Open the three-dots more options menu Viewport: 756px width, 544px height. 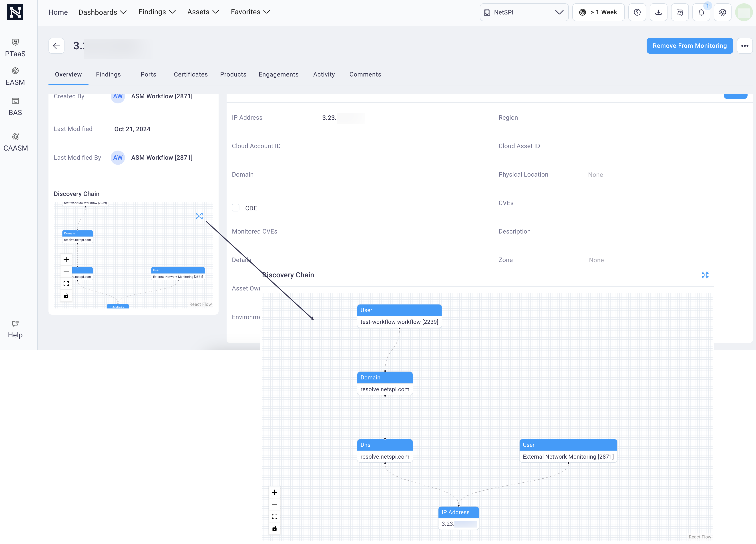point(745,46)
